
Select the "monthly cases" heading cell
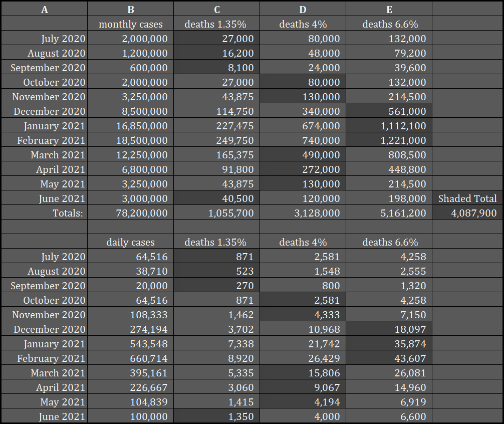click(131, 24)
